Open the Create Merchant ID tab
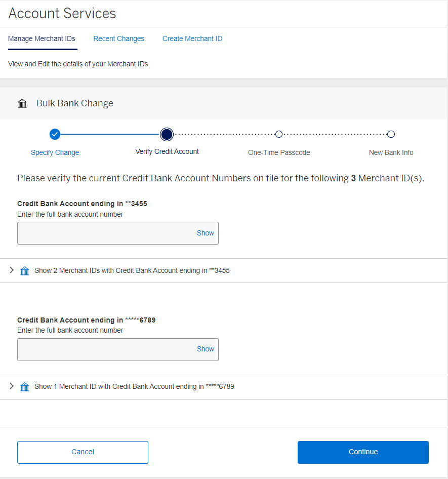This screenshot has width=448, height=479. [x=192, y=38]
